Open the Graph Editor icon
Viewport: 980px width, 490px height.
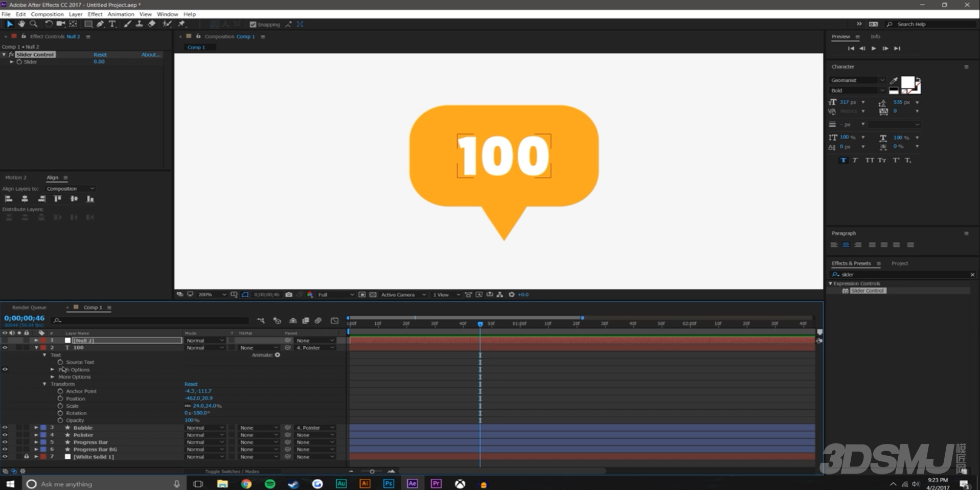335,321
